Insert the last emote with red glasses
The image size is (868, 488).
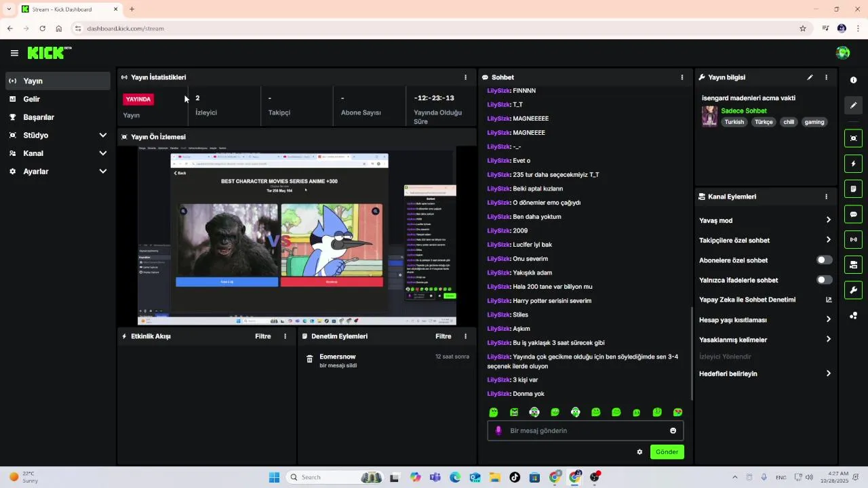(x=677, y=412)
